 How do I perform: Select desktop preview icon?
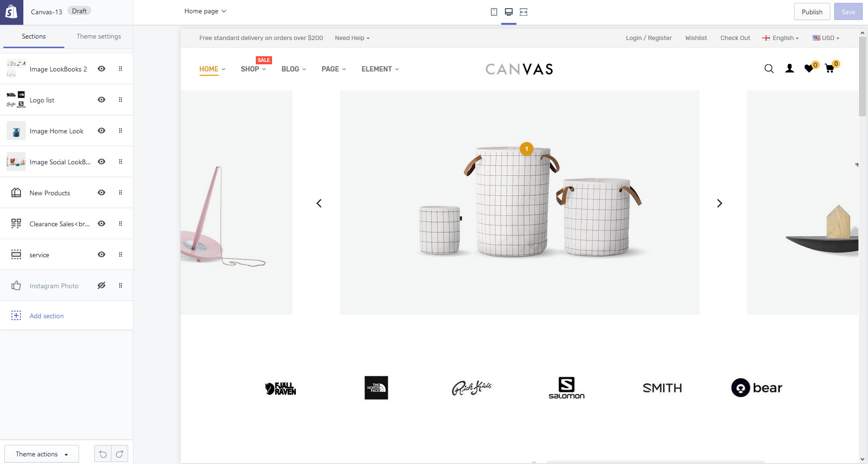(509, 12)
